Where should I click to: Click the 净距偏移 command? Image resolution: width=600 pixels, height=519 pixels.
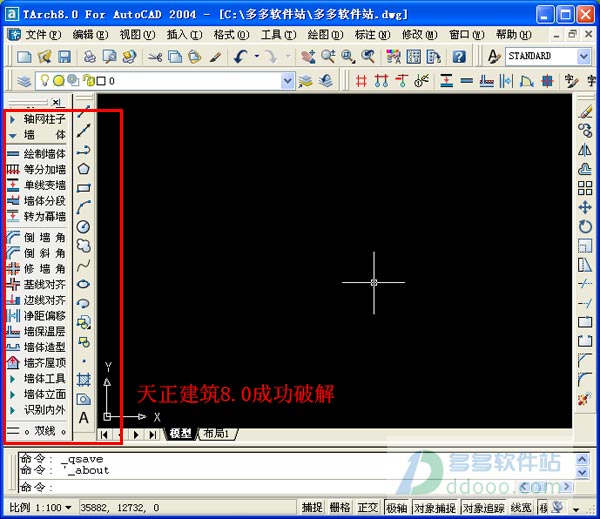click(x=37, y=316)
